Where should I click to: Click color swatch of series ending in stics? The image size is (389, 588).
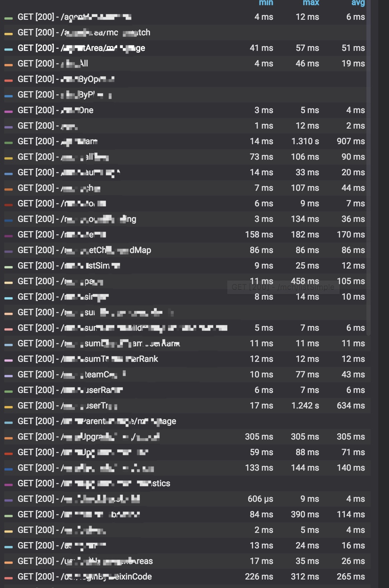[x=8, y=484]
